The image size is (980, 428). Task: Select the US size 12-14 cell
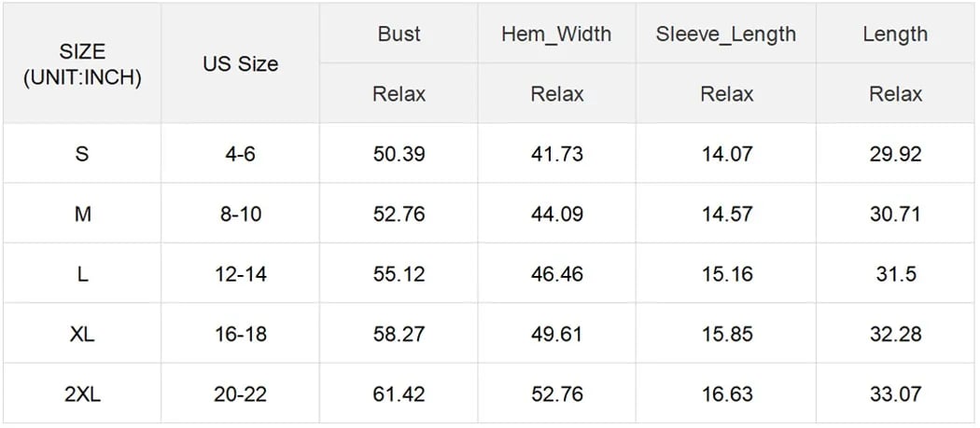coord(240,274)
